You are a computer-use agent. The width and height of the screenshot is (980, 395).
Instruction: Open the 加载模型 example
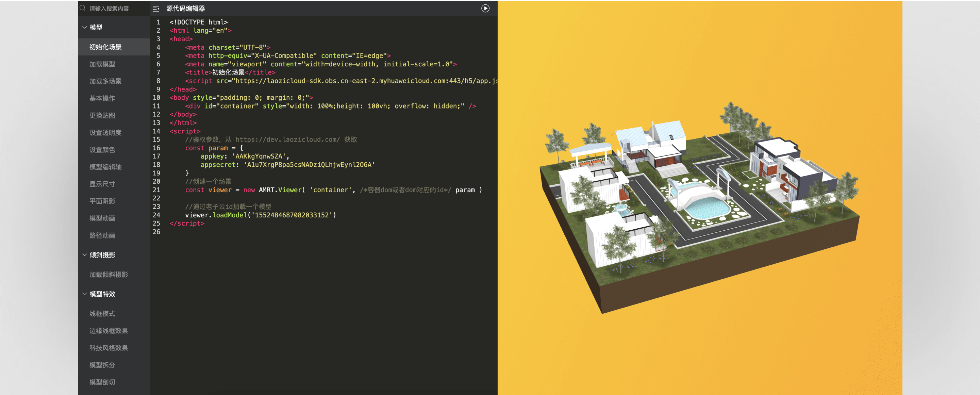click(102, 64)
